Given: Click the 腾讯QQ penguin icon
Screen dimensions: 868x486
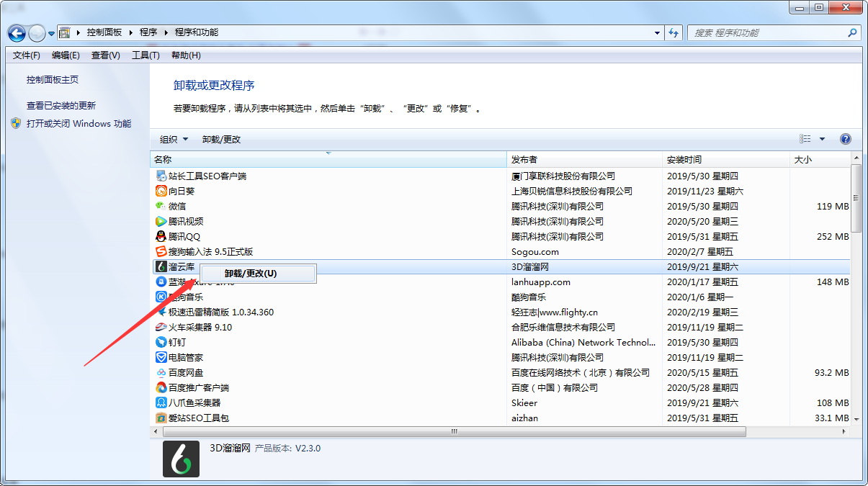Looking at the screenshot, I should point(161,236).
